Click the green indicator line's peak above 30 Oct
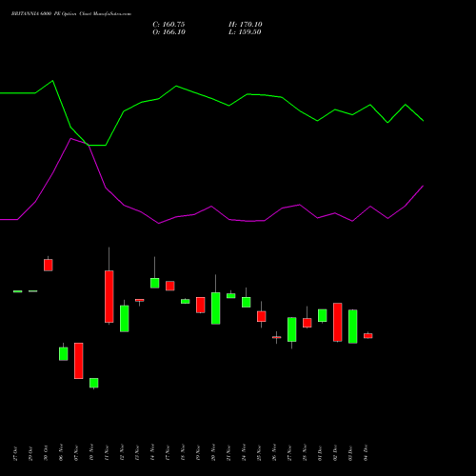The image size is (476, 476). (x=52, y=81)
